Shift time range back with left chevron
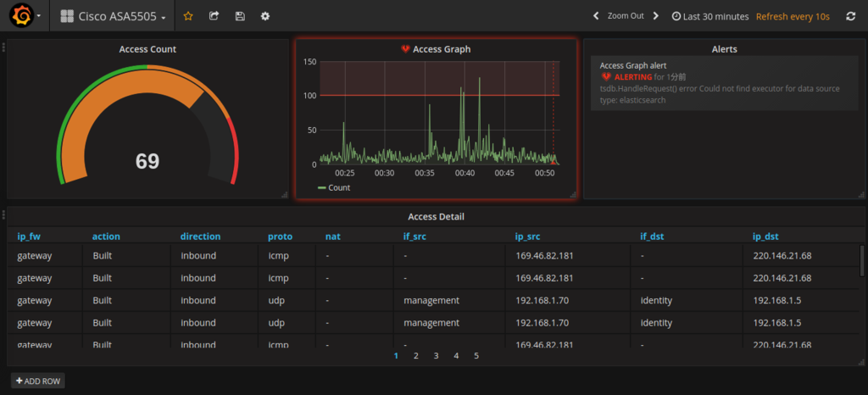This screenshot has height=395, width=868. pyautogui.click(x=596, y=16)
